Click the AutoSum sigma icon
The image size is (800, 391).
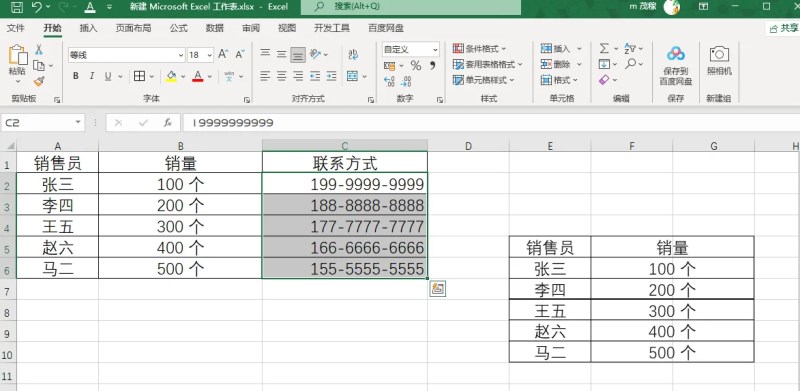point(605,48)
